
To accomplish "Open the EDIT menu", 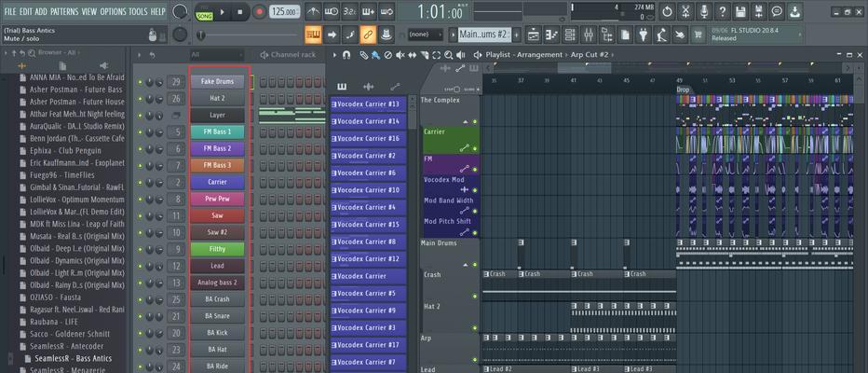I will point(26,11).
